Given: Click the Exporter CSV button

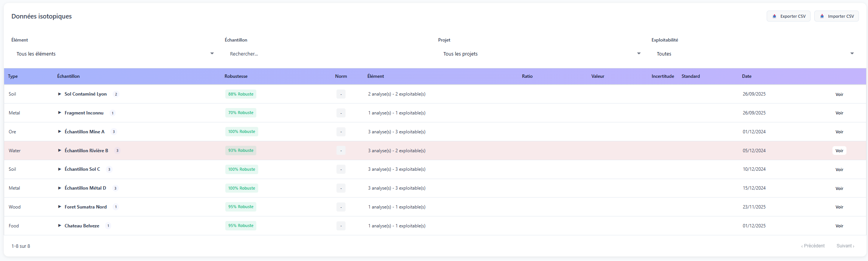Looking at the screenshot, I should coord(788,16).
